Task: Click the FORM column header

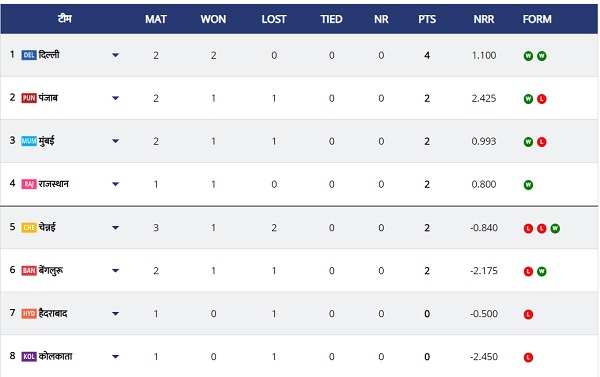Action: click(x=537, y=19)
